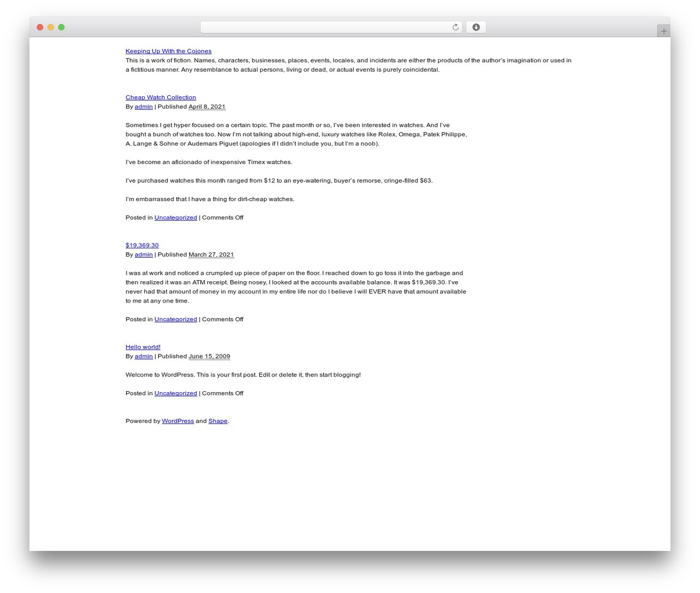Close the browser window with red button

pos(40,27)
